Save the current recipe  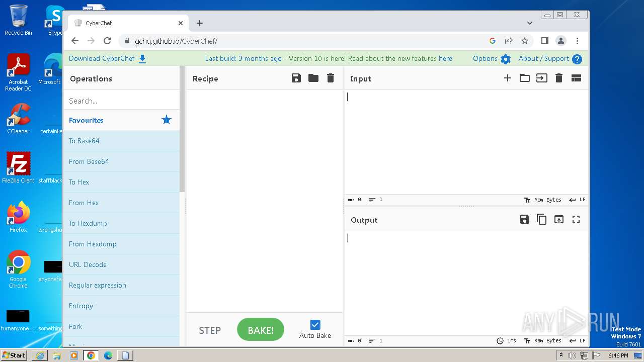[296, 78]
